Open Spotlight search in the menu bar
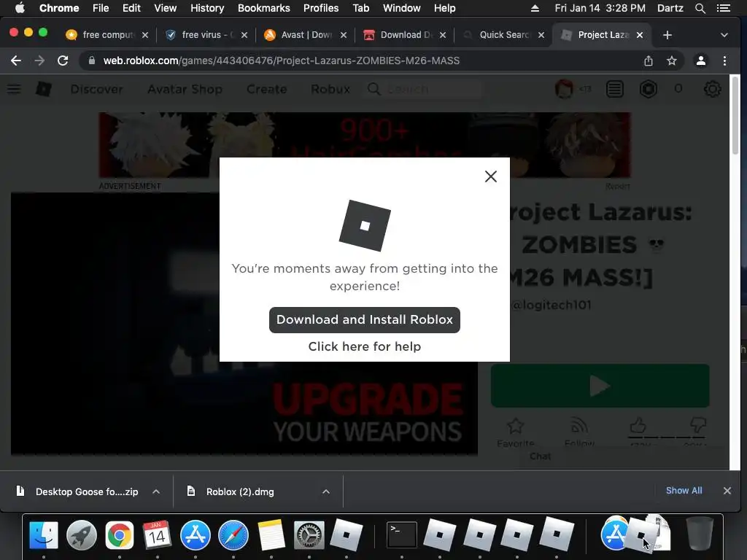 (x=700, y=8)
